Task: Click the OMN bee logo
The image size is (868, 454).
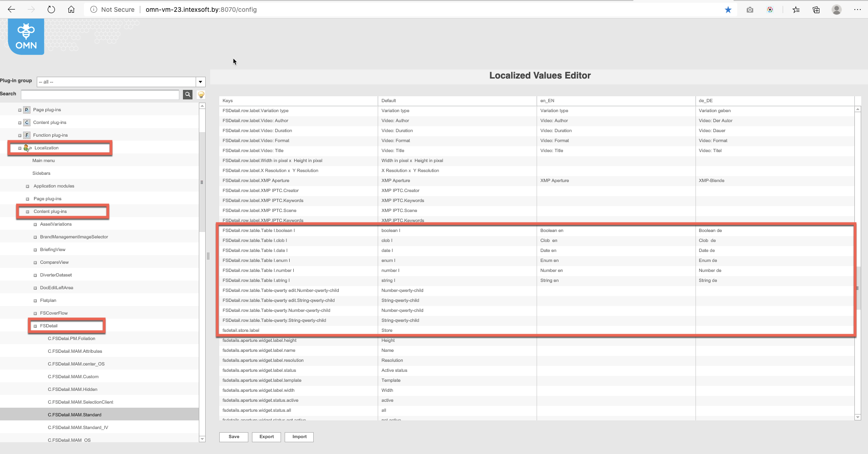Action: coord(25,36)
